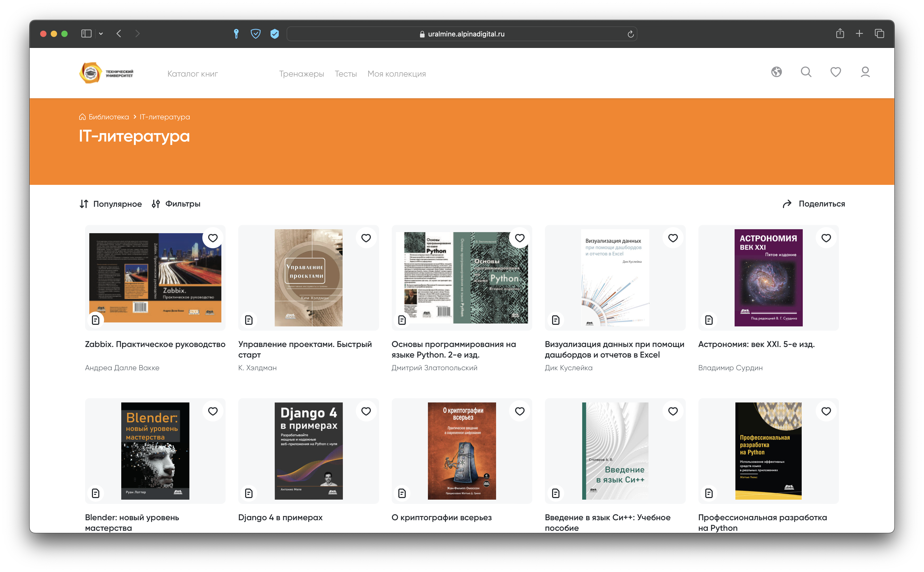Click the globe language icon in header
Image resolution: width=924 pixels, height=572 pixels.
tap(776, 72)
